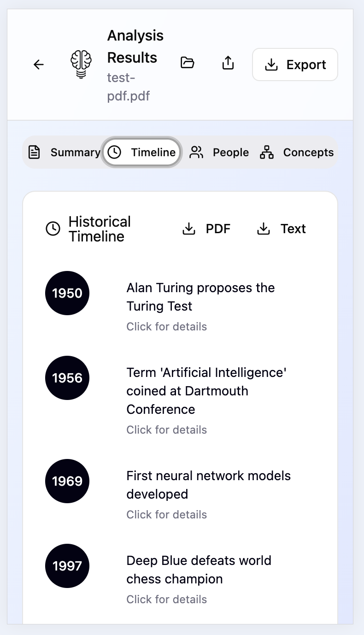Click the Export button
The height and width of the screenshot is (635, 364).
click(295, 65)
